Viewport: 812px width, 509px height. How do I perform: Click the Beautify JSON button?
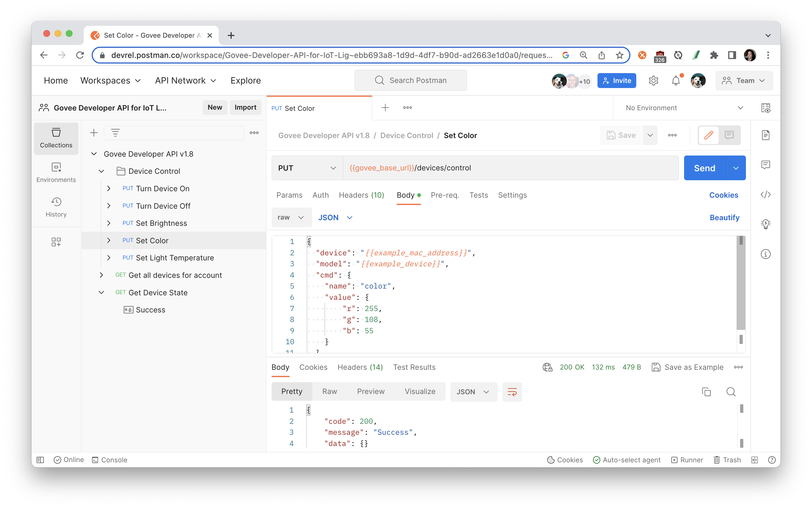pyautogui.click(x=725, y=218)
